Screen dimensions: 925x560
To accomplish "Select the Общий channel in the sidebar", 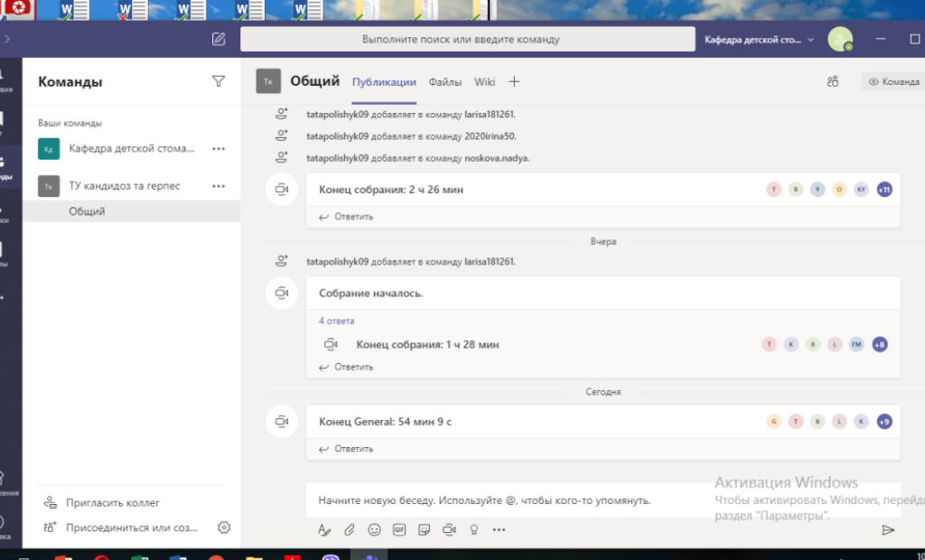I will pos(88,211).
